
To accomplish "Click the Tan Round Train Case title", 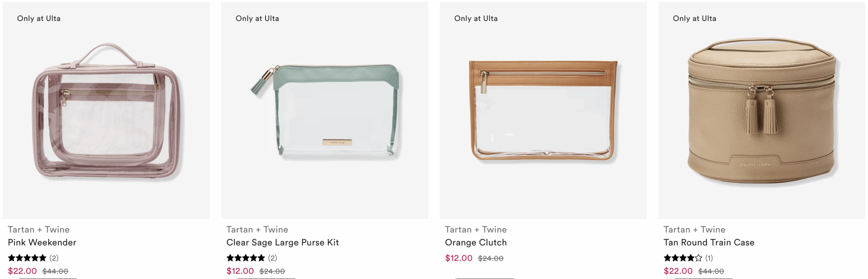I will [709, 242].
